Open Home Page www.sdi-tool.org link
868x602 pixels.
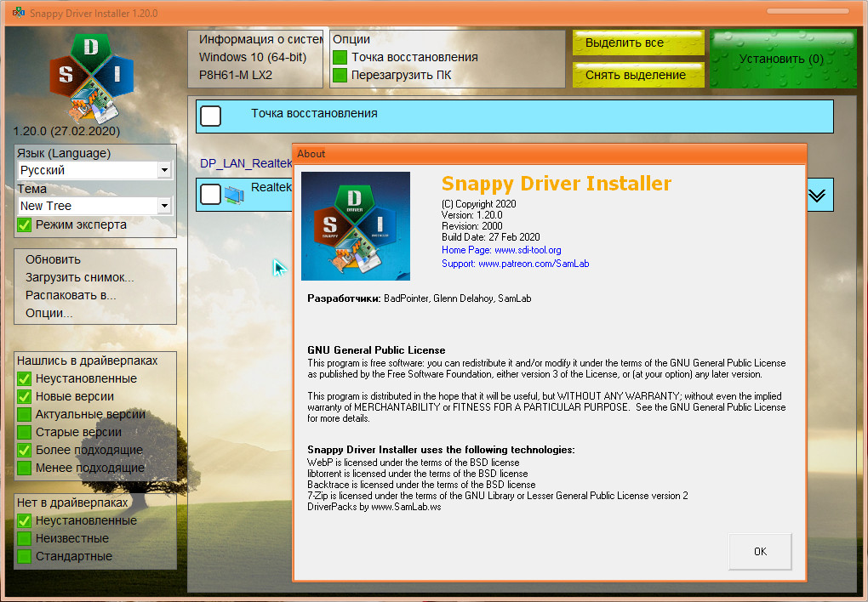pyautogui.click(x=501, y=250)
